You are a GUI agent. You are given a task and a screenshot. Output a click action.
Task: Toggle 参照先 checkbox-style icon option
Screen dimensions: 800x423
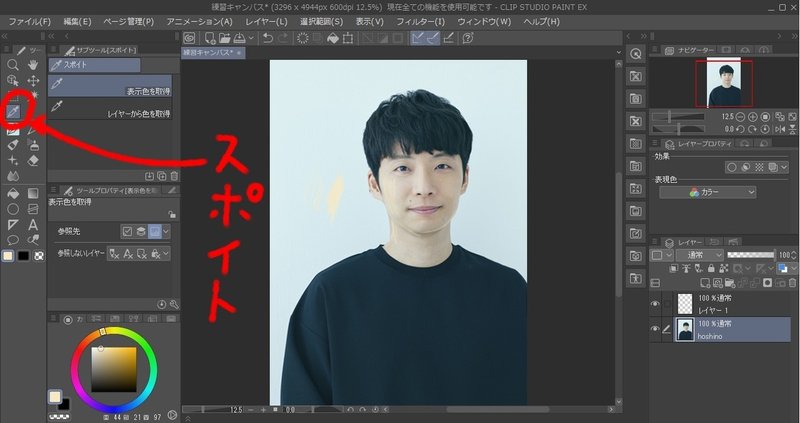point(127,232)
